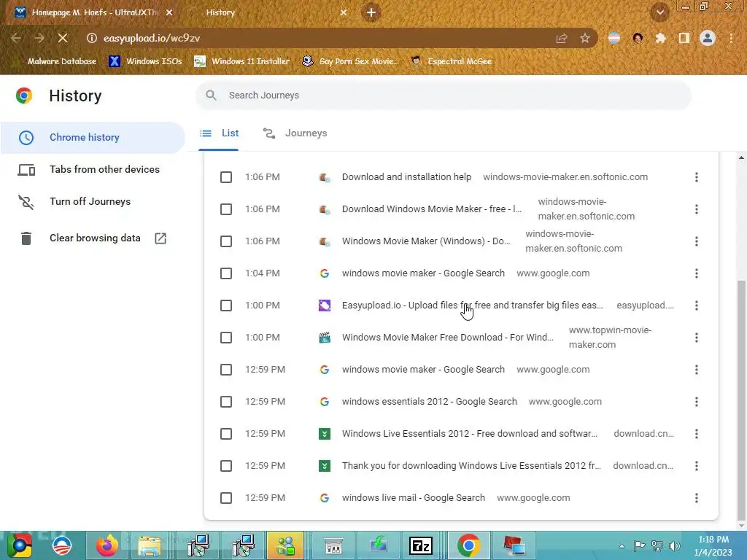Close the History tab
This screenshot has width=747, height=560.
click(344, 12)
